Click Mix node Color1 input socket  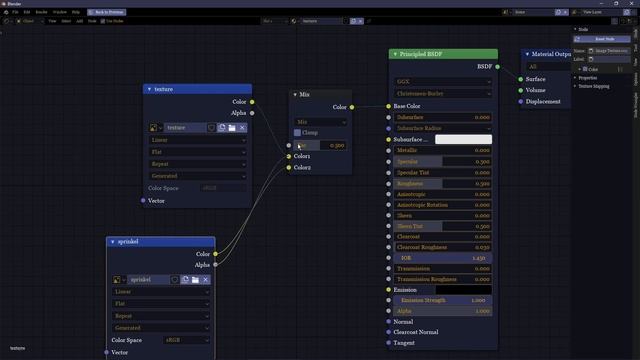289,156
